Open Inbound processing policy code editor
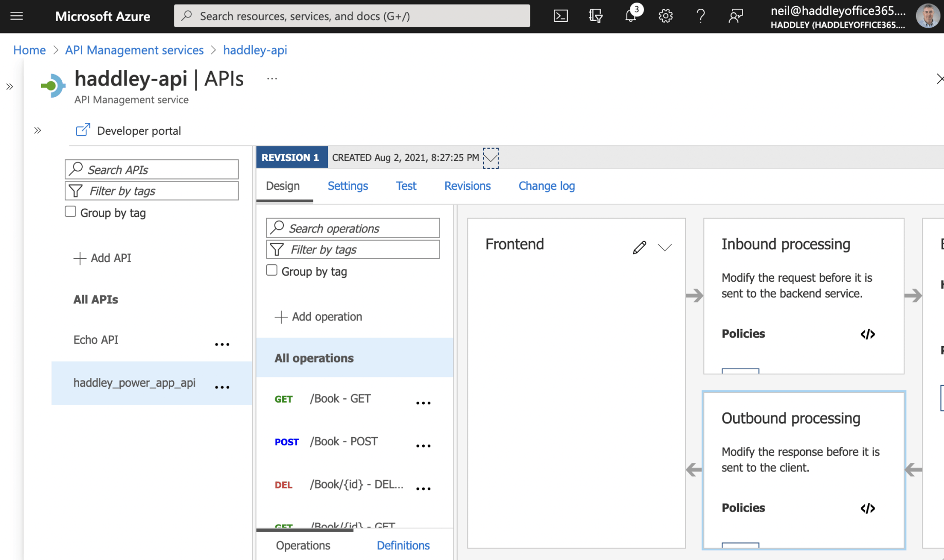This screenshot has height=560, width=944. pyautogui.click(x=867, y=334)
